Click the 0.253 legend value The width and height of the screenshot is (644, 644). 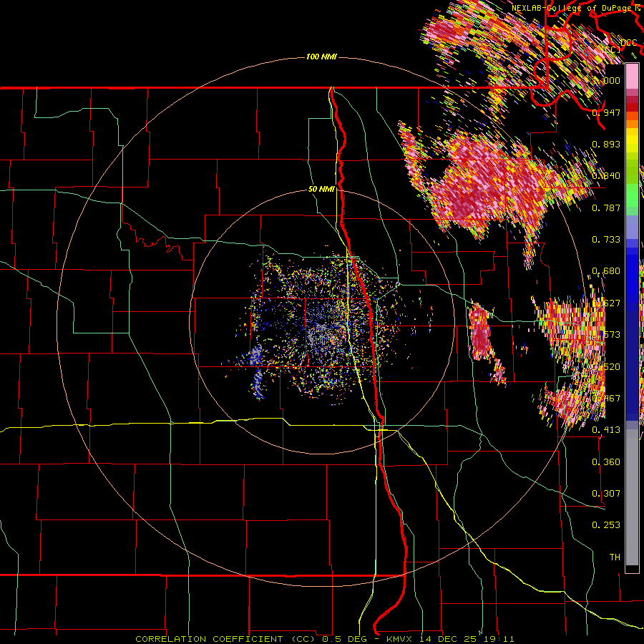tap(606, 525)
